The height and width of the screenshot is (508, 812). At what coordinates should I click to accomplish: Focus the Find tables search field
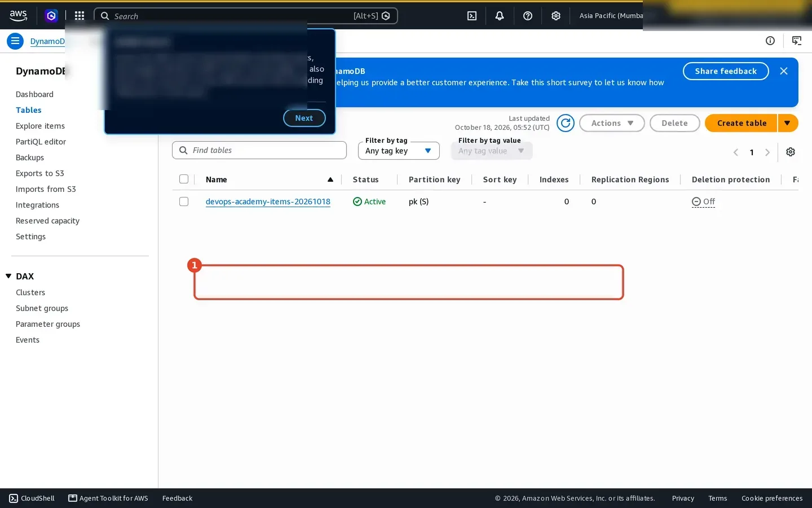coord(259,150)
